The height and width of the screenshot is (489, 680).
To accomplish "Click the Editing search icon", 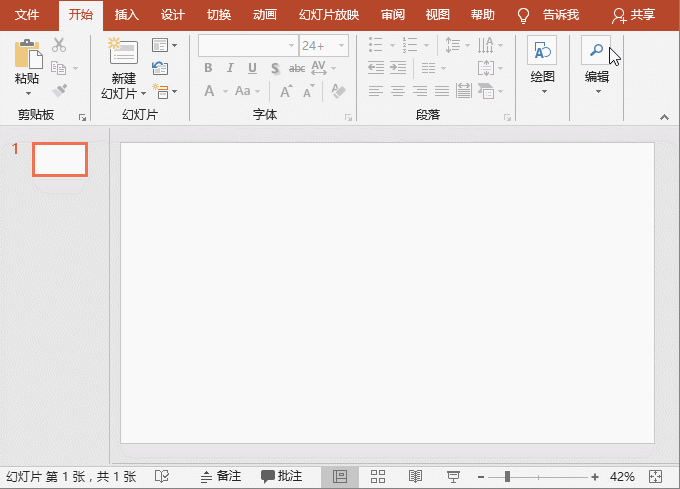I will [596, 52].
